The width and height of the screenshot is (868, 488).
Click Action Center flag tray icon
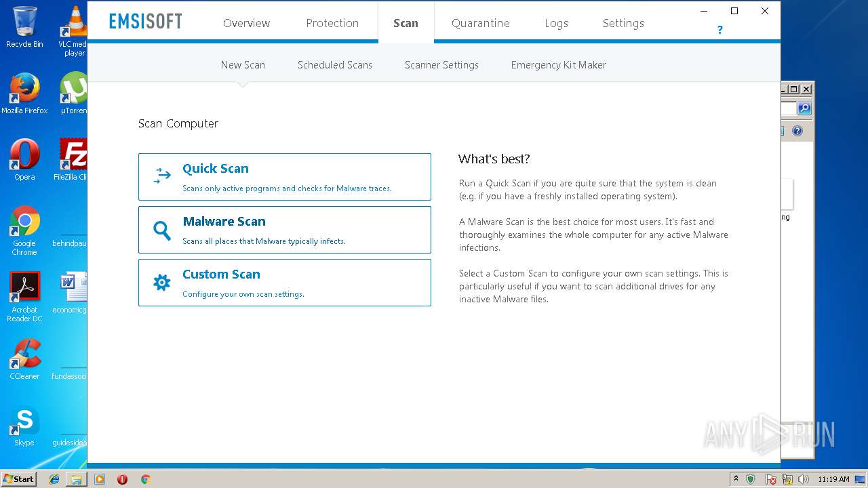click(x=770, y=479)
